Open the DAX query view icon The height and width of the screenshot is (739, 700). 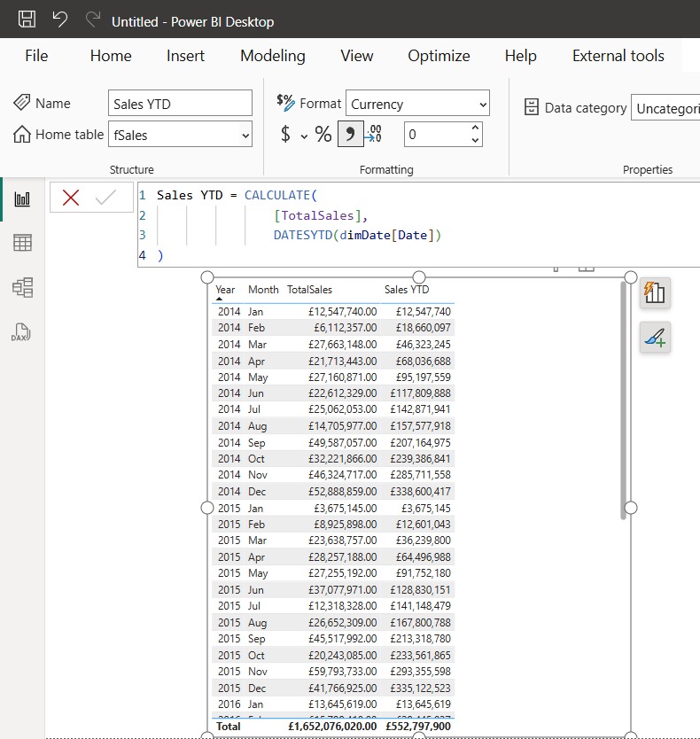point(22,332)
